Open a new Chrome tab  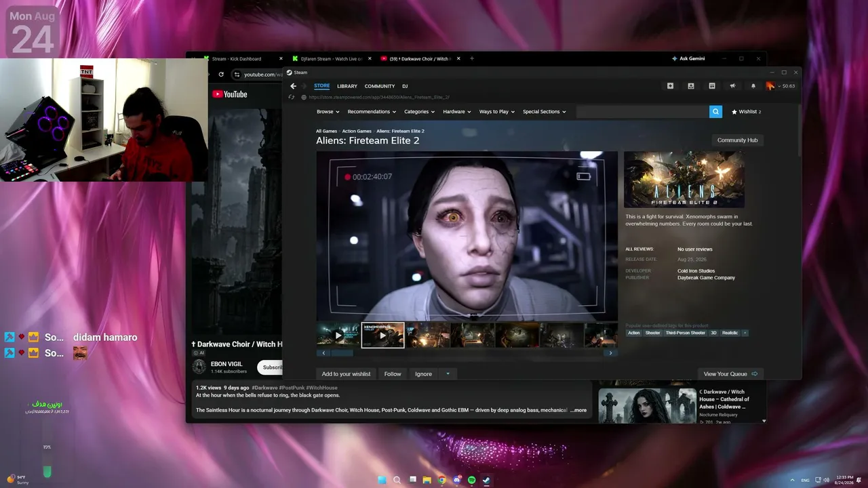472,58
